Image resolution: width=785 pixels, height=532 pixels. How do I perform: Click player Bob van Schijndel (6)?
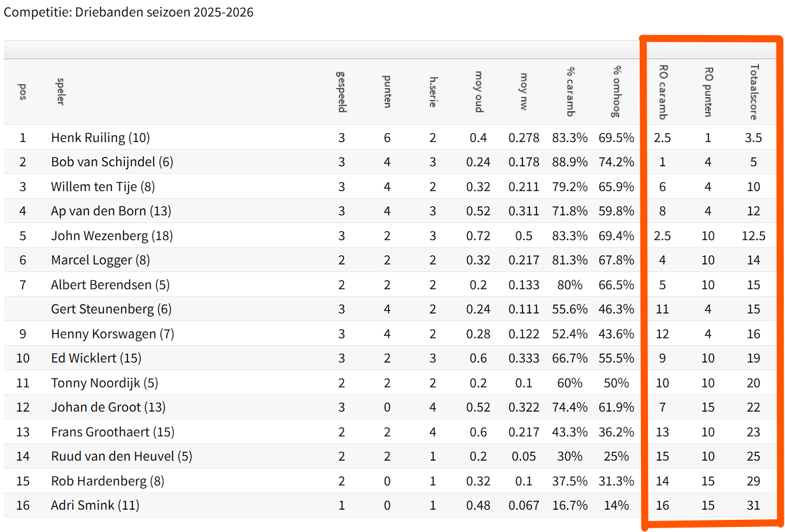click(x=112, y=162)
